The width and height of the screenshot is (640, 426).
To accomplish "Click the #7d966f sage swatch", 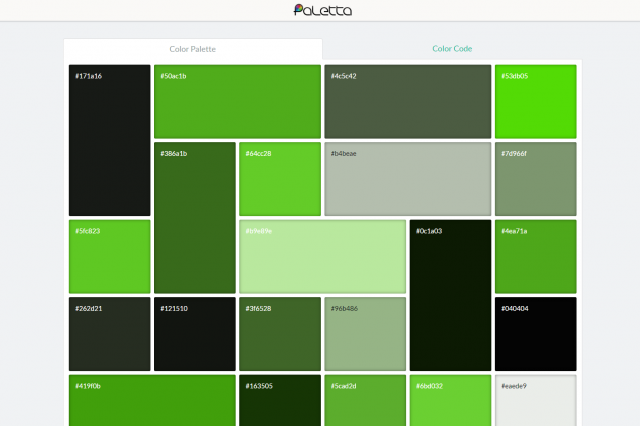I will click(535, 178).
